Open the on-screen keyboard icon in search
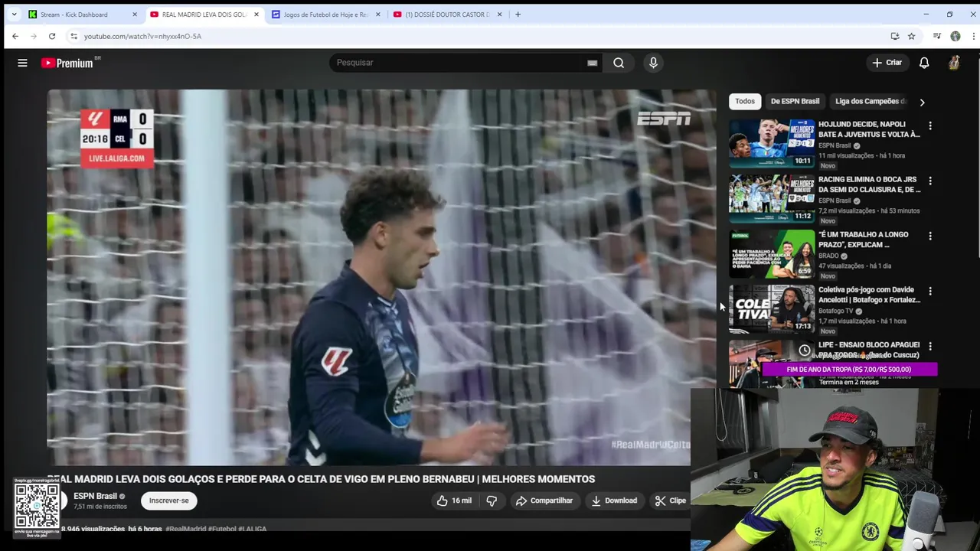Image resolution: width=980 pixels, height=551 pixels. click(592, 63)
